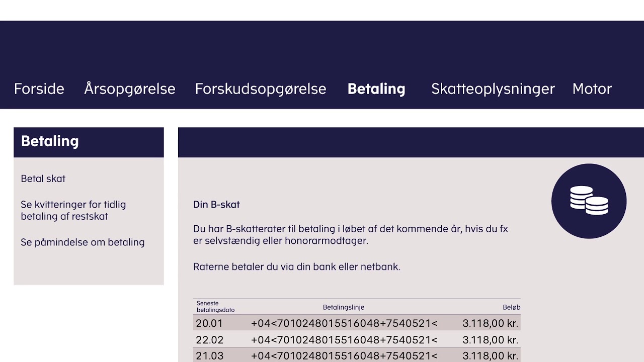Click Se påmindelse om betaling link

pos(83,242)
